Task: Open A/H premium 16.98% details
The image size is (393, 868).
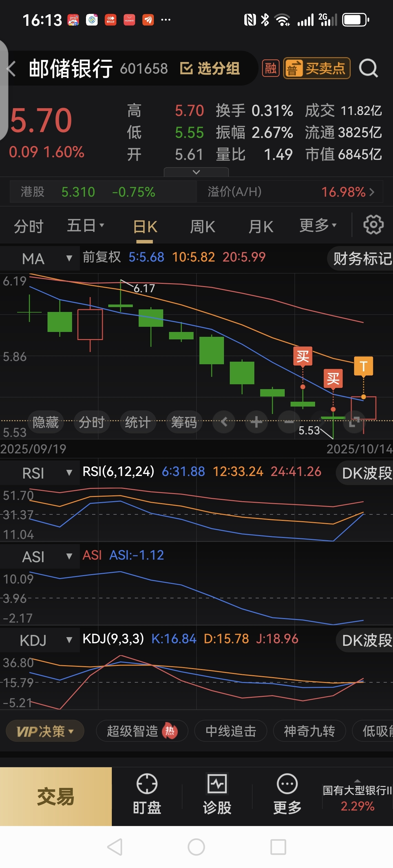Action: tap(290, 192)
